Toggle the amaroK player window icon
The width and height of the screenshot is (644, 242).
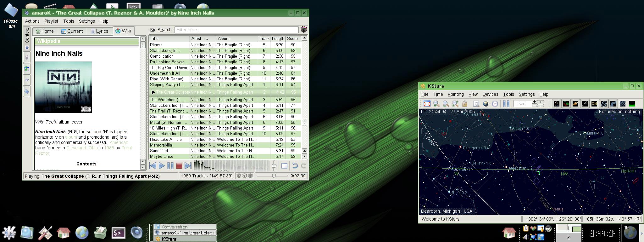(x=284, y=166)
